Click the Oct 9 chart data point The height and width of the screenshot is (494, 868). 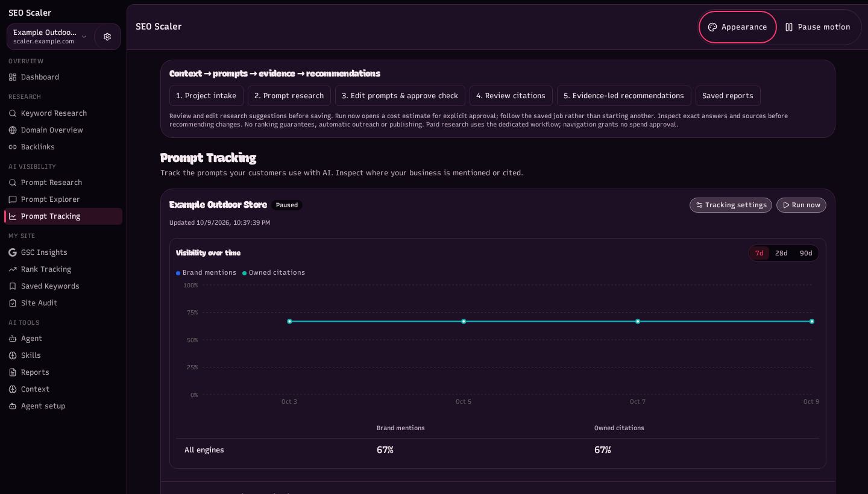[812, 322]
